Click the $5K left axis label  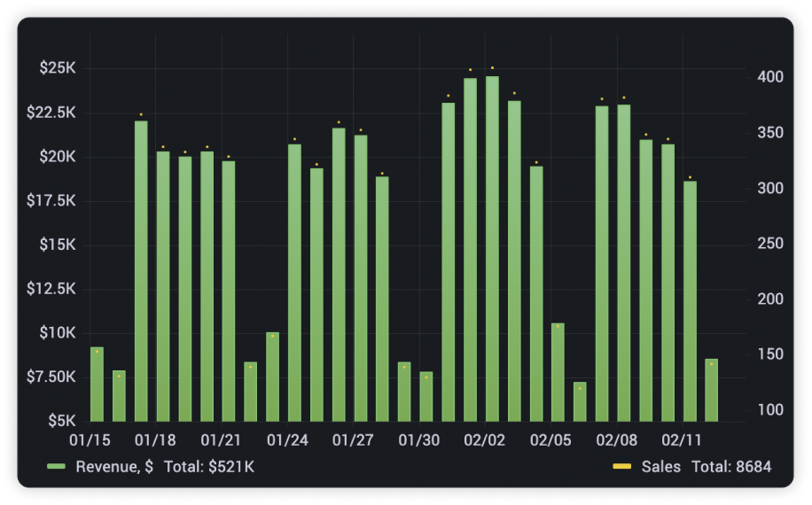pos(62,421)
